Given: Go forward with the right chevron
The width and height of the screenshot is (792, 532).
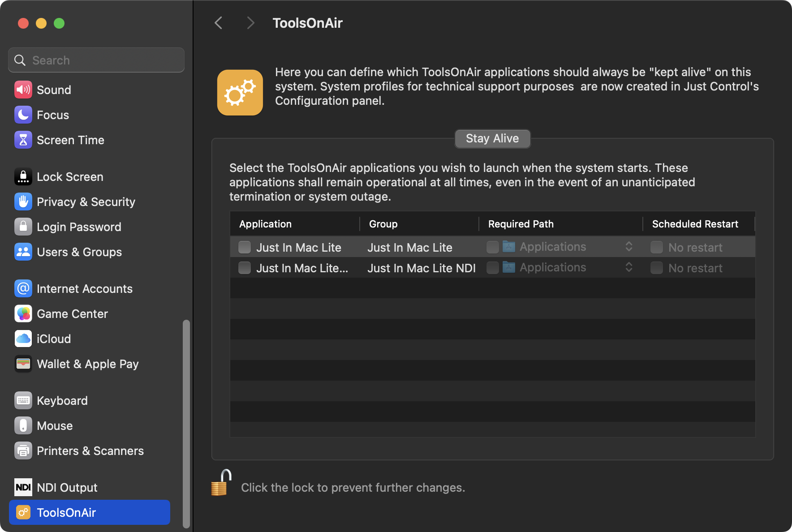Looking at the screenshot, I should coord(250,23).
